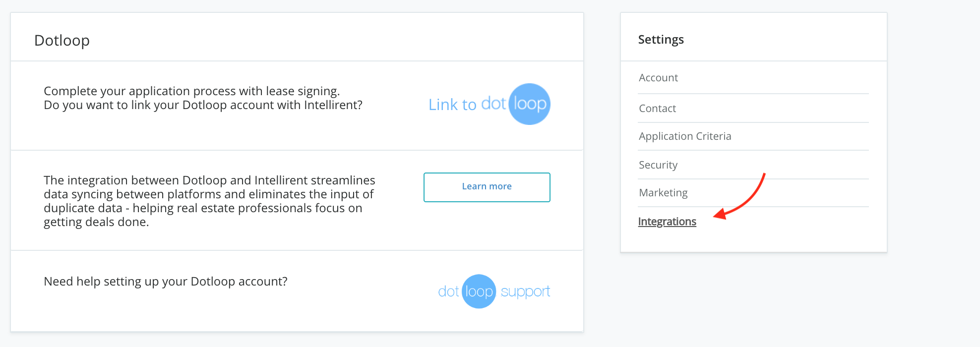Click the "Need help setting up" text
The image size is (980, 347).
pyautogui.click(x=165, y=282)
